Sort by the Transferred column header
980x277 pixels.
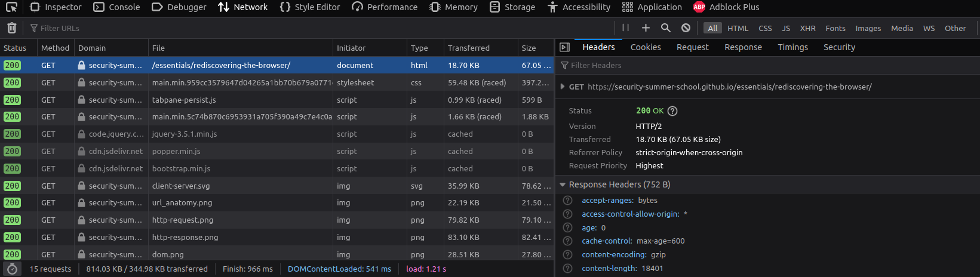[468, 48]
